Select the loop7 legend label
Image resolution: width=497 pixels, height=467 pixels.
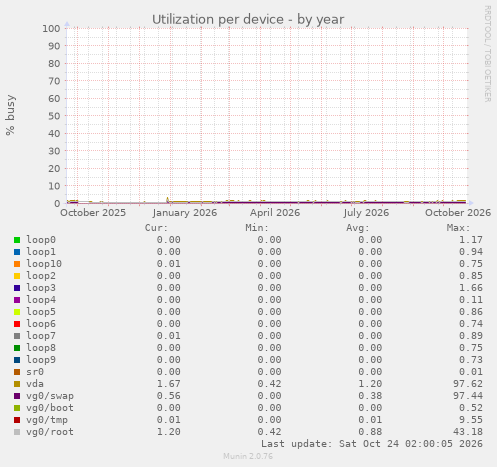[41, 336]
